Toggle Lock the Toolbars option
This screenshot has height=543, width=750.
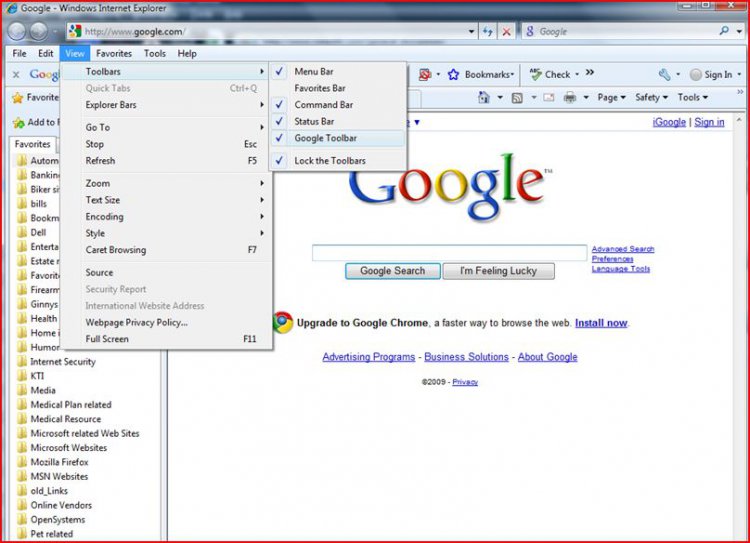(x=338, y=161)
